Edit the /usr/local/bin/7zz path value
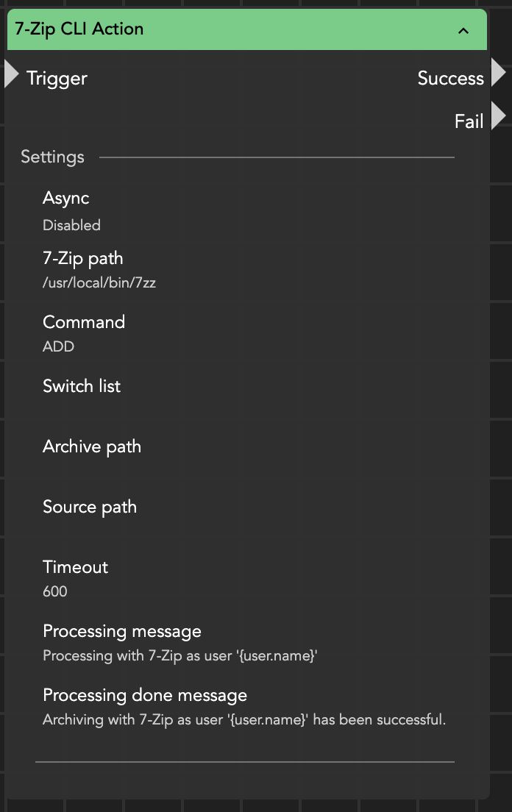Screen dimensions: 512x812 click(99, 283)
